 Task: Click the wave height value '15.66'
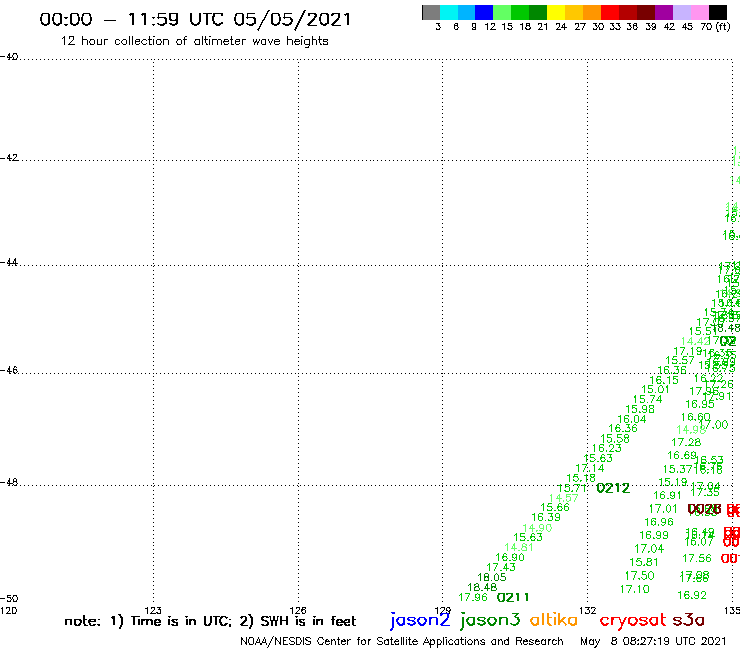tap(555, 507)
